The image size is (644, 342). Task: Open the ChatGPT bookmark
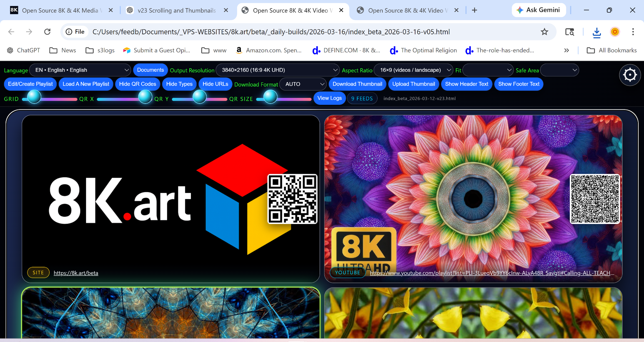tap(24, 50)
